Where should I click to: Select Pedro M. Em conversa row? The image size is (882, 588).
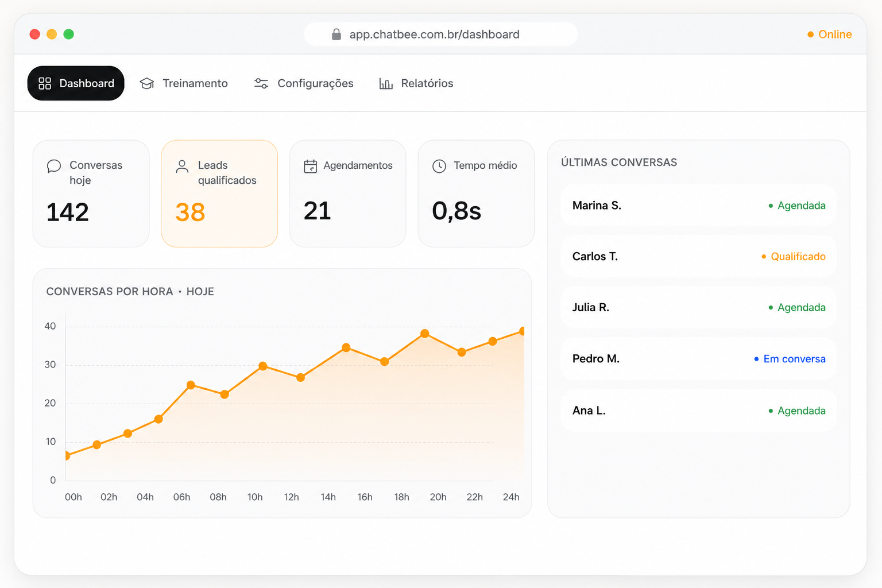[698, 359]
